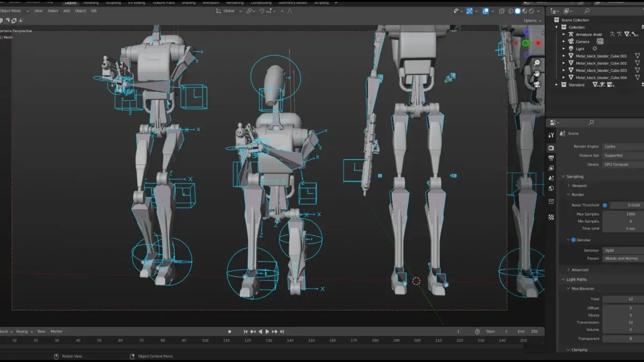Open the Options dropdown button in viewport

coord(531,20)
